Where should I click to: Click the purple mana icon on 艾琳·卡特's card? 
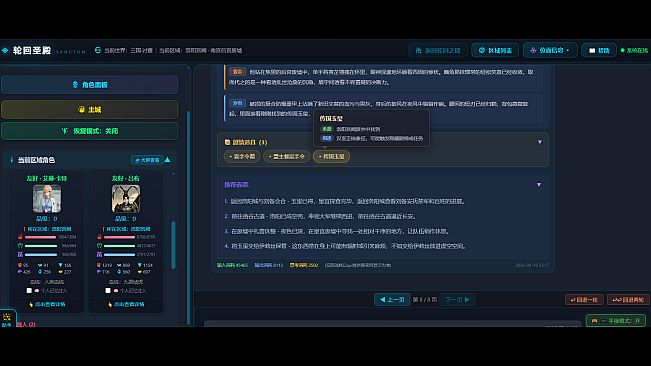point(20,254)
